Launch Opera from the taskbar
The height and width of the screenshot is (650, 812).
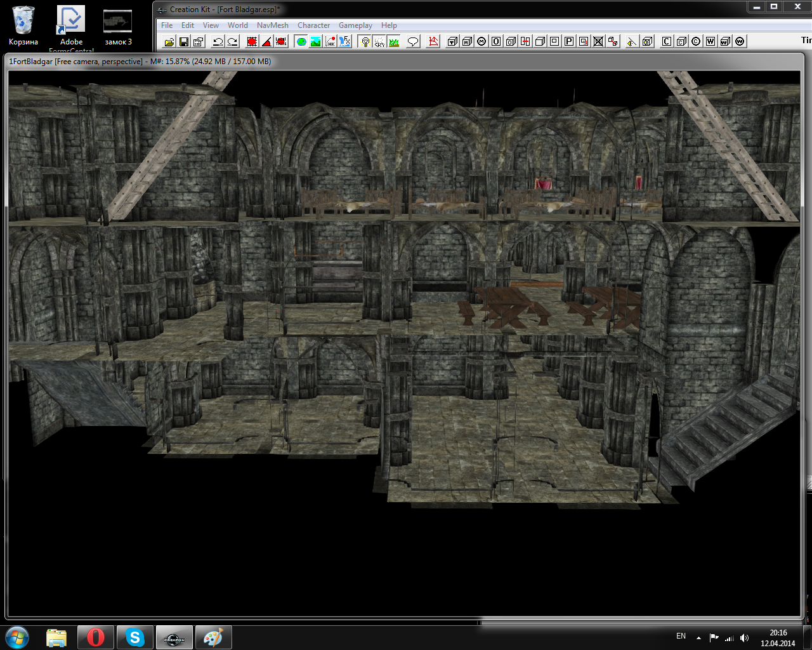pos(96,637)
